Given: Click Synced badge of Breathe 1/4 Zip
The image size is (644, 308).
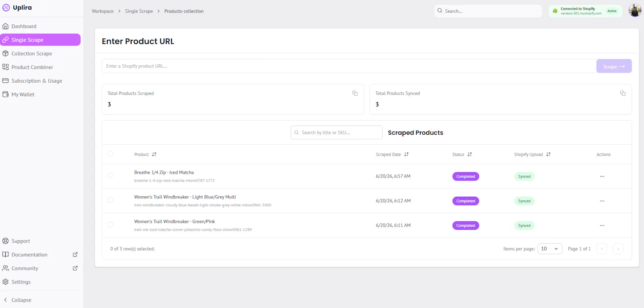Looking at the screenshot, I should point(524,177).
